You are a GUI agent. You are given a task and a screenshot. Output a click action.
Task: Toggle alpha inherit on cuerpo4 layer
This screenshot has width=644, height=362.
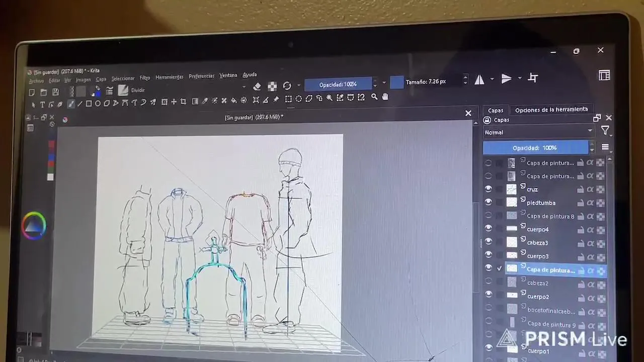(590, 229)
